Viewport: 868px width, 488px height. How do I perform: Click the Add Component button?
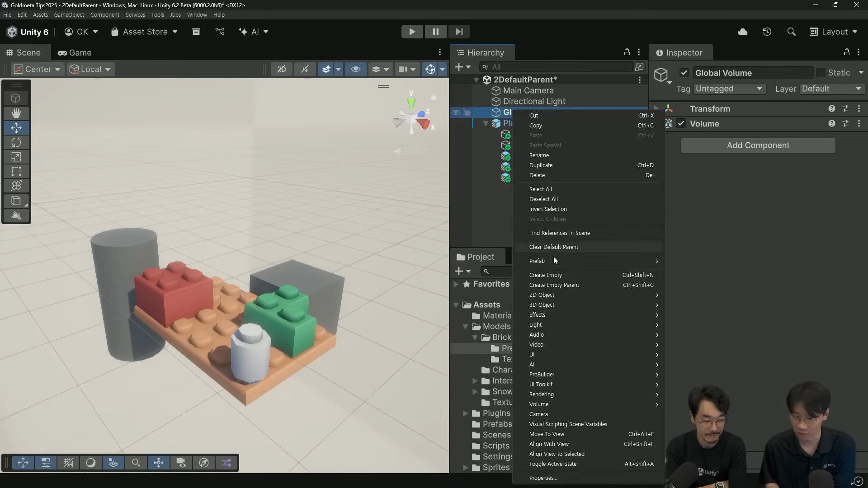tap(758, 145)
